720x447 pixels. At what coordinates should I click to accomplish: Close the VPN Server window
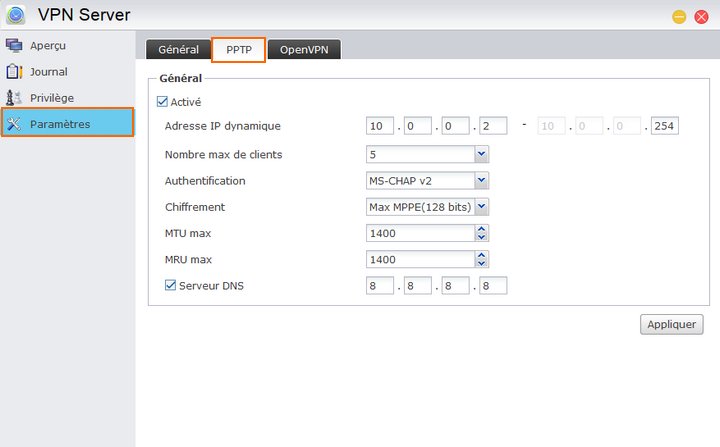(x=701, y=17)
